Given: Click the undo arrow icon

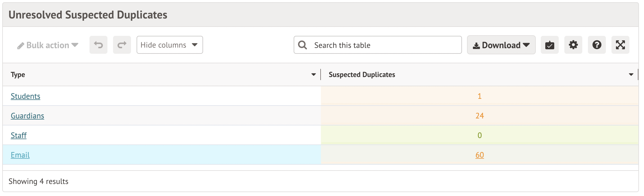Looking at the screenshot, I should (98, 45).
